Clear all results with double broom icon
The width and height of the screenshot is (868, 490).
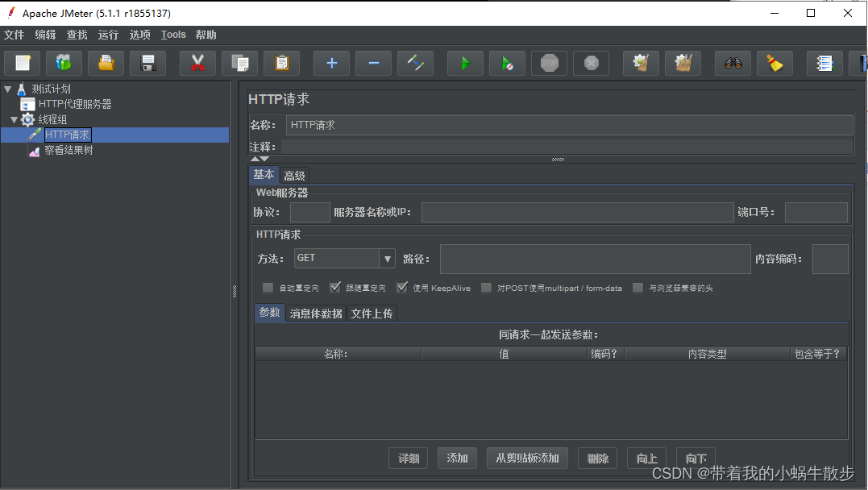pyautogui.click(x=683, y=63)
